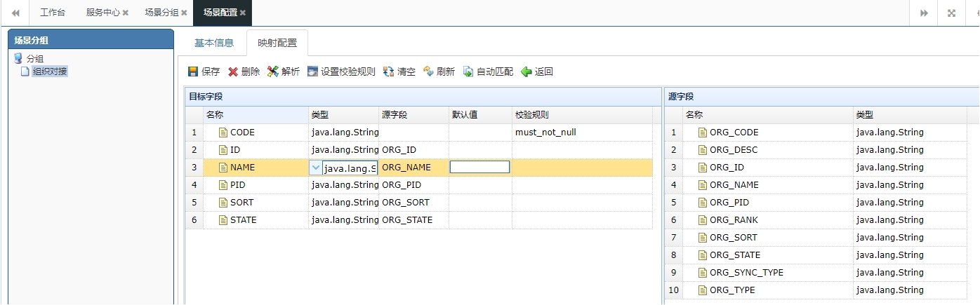The width and height of the screenshot is (980, 305).
Task: Select the ORG_PID source field icon
Action: [x=703, y=203]
